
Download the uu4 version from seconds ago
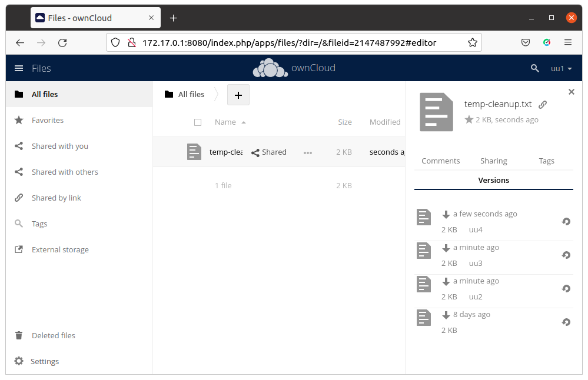click(x=446, y=214)
